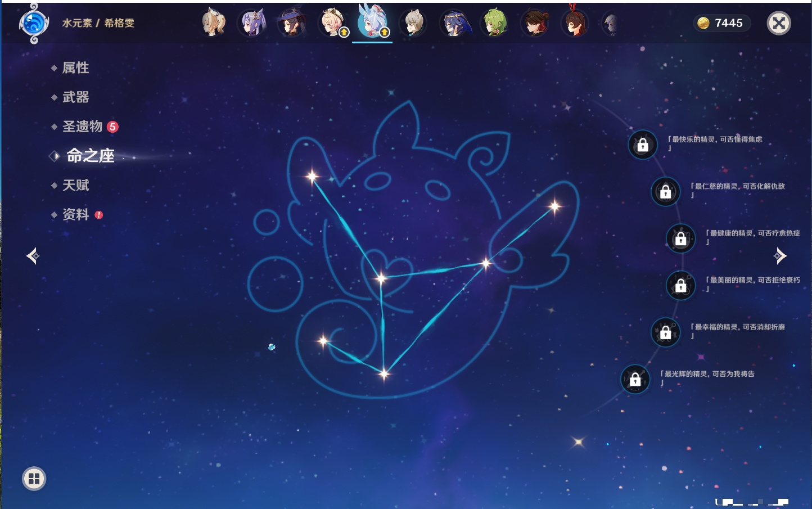Click the Hydro element emblem
Image resolution: width=812 pixels, height=509 pixels.
34,24
